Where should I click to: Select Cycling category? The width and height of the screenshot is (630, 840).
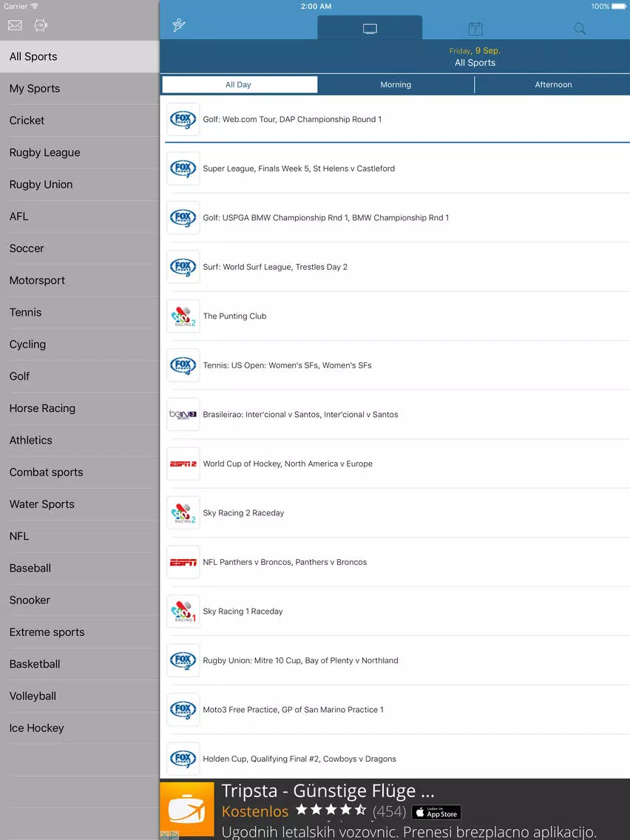[79, 345]
